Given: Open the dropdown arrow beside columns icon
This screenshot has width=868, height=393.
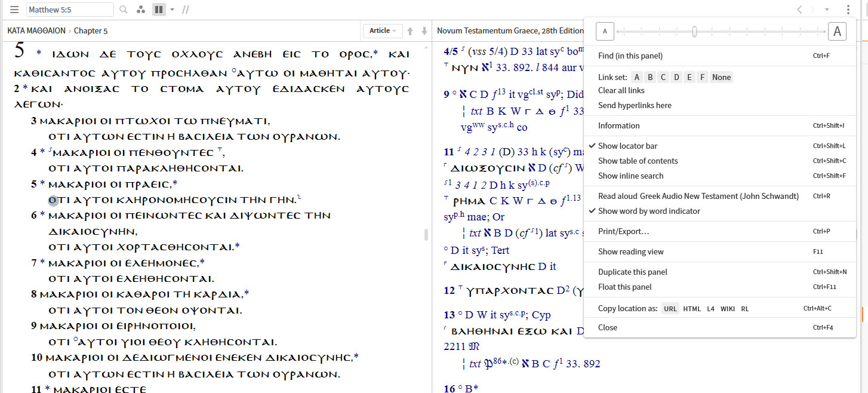Looking at the screenshot, I should pos(172,10).
